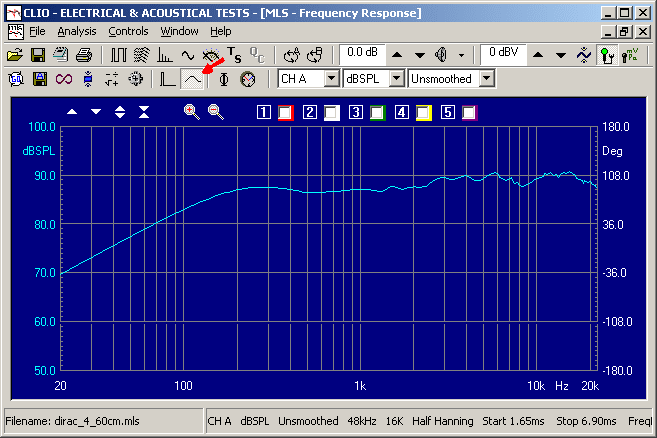Zoom in on the graph with magnifier plus
Screen dimensions: 657x438
tap(191, 112)
